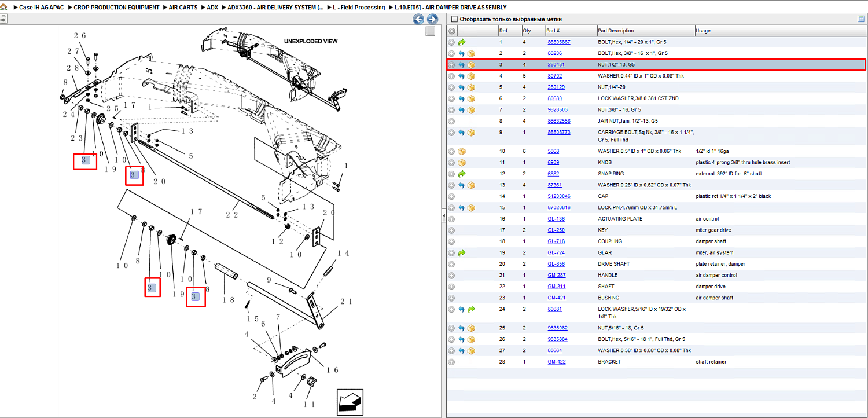Viewport: 868px width, 418px height.
Task: Enable the 'Отобразить только выбранные метки' checkbox
Action: click(x=454, y=19)
